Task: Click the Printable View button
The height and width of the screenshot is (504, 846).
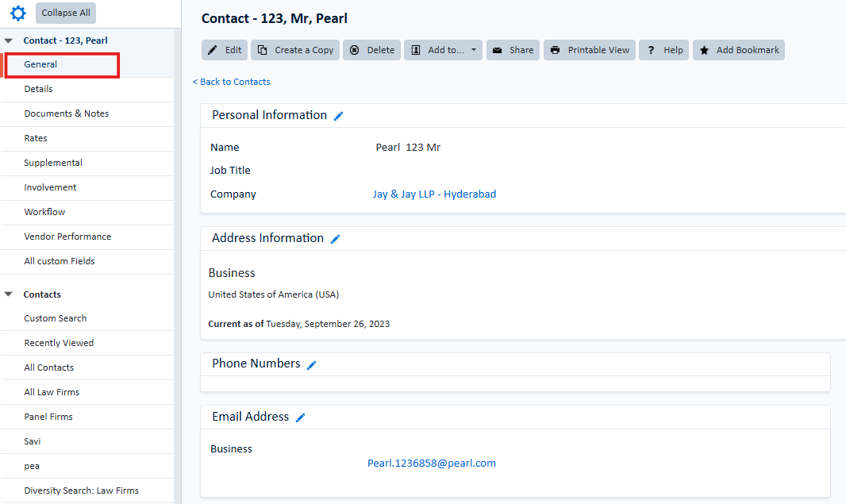Action: pos(590,50)
